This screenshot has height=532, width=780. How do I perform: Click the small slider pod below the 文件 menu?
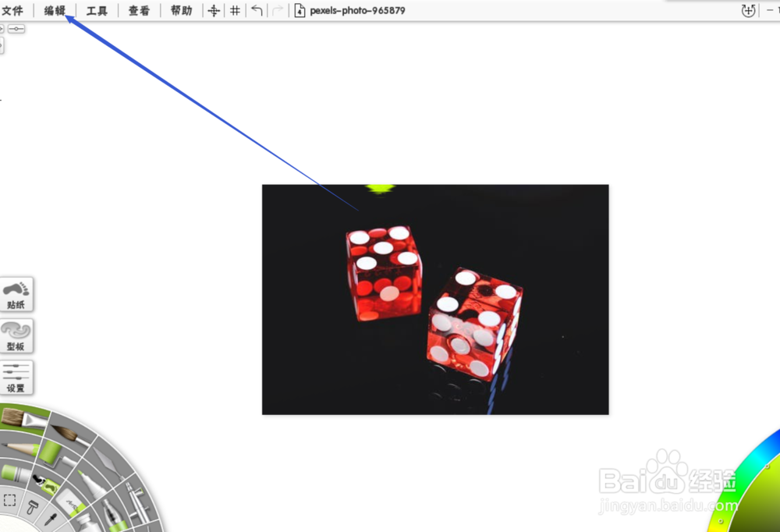pos(16,29)
